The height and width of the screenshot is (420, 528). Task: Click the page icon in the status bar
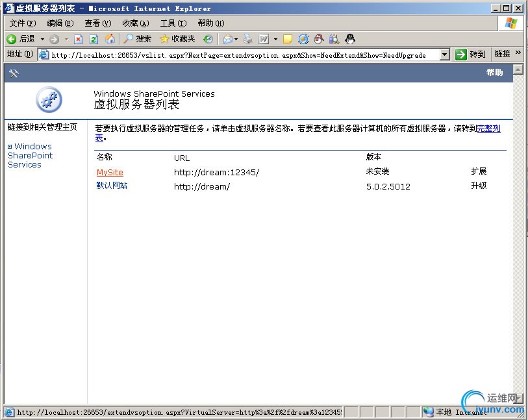coord(10,412)
